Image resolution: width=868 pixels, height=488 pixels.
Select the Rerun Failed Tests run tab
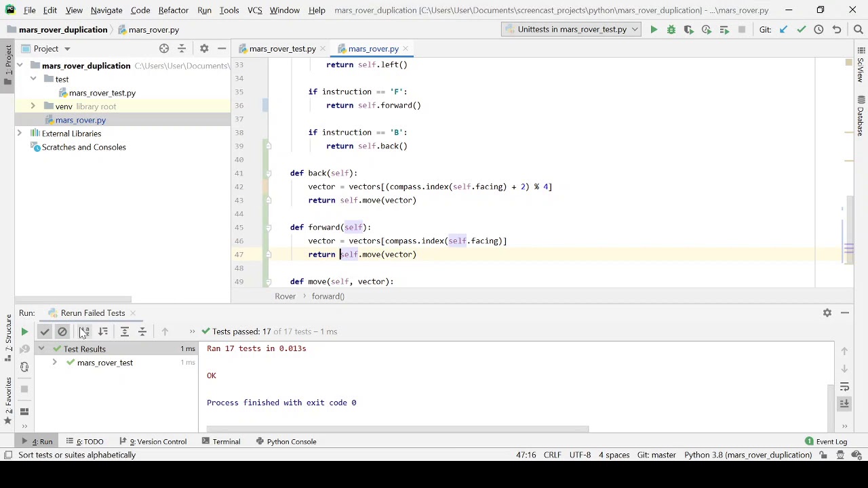[93, 313]
